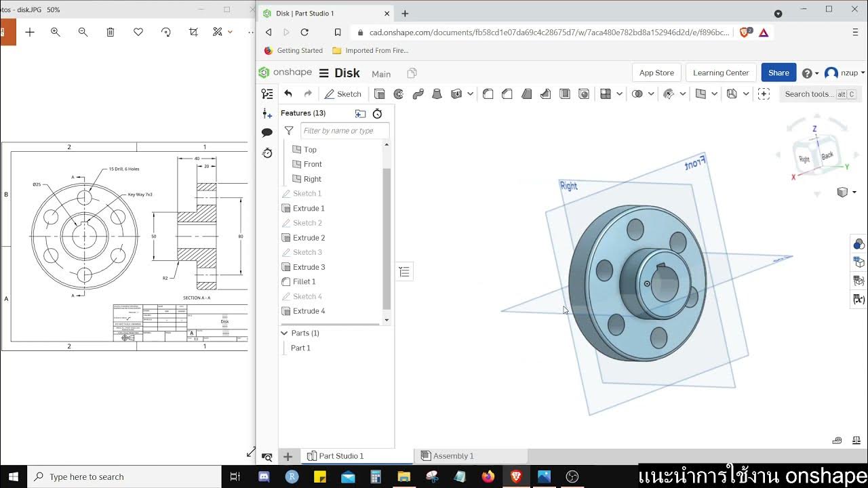868x488 pixels.
Task: Expand the Thicken tool dropdown arrow
Action: point(470,94)
